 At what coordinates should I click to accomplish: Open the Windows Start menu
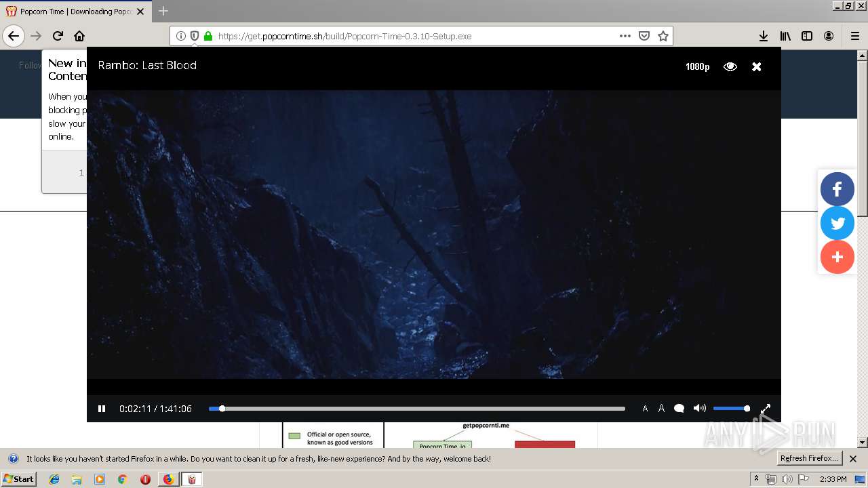click(19, 479)
